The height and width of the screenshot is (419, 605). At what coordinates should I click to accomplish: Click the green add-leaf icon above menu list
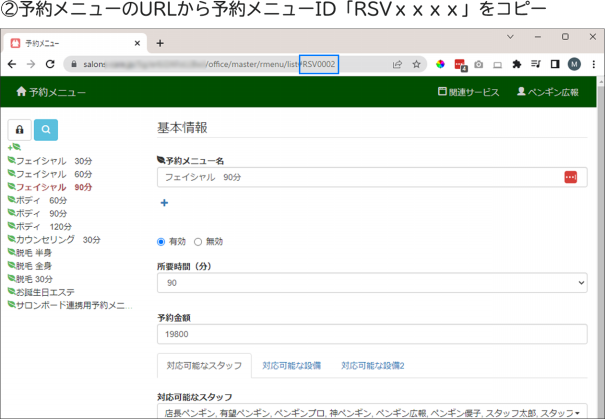tap(13, 147)
